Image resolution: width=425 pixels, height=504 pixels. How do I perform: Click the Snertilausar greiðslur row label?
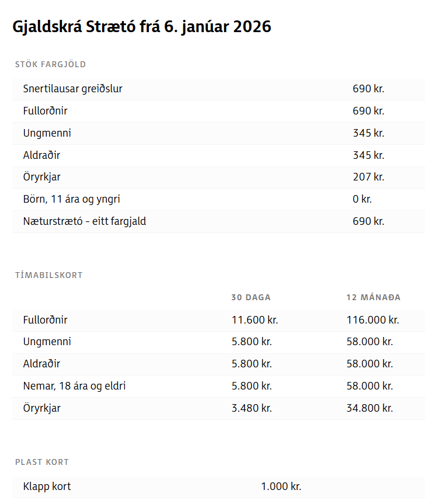[73, 89]
